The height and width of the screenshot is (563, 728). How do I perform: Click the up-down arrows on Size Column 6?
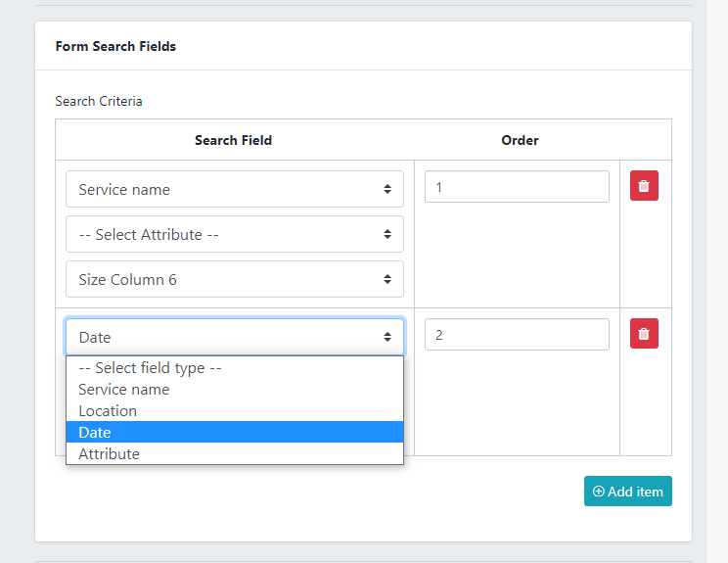point(387,280)
